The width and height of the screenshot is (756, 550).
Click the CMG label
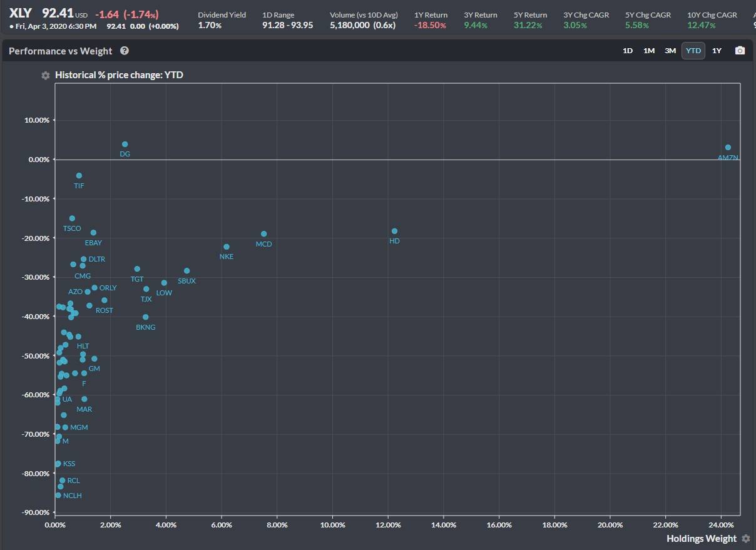click(x=83, y=276)
